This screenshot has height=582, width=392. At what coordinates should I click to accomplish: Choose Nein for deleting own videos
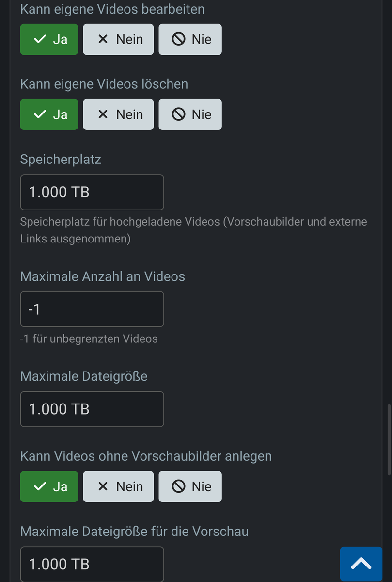point(118,114)
